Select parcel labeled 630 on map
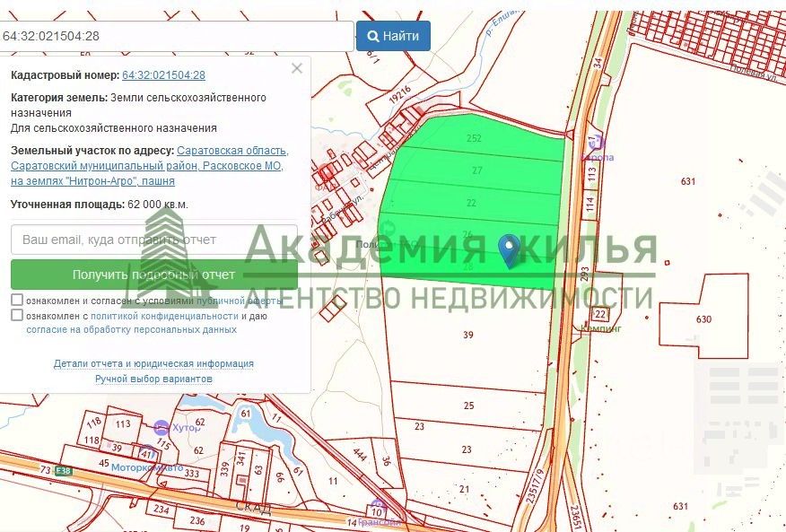Image resolution: width=786 pixels, height=532 pixels. point(703,318)
